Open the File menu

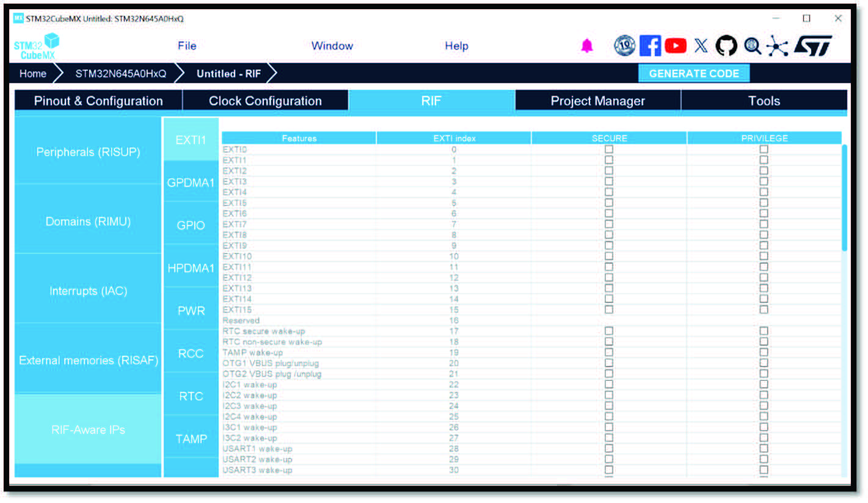(x=187, y=46)
